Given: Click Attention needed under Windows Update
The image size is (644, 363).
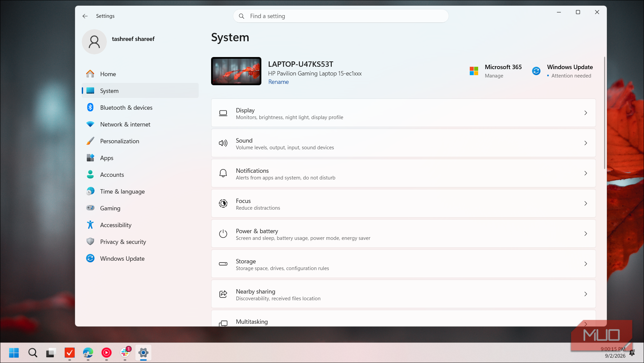Looking at the screenshot, I should point(571,76).
